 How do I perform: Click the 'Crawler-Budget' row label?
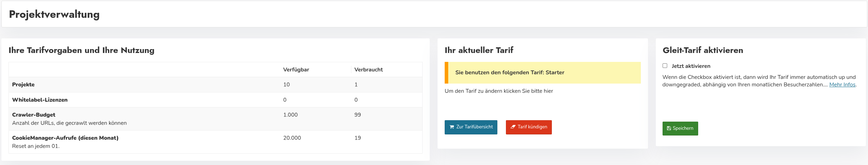pos(34,115)
